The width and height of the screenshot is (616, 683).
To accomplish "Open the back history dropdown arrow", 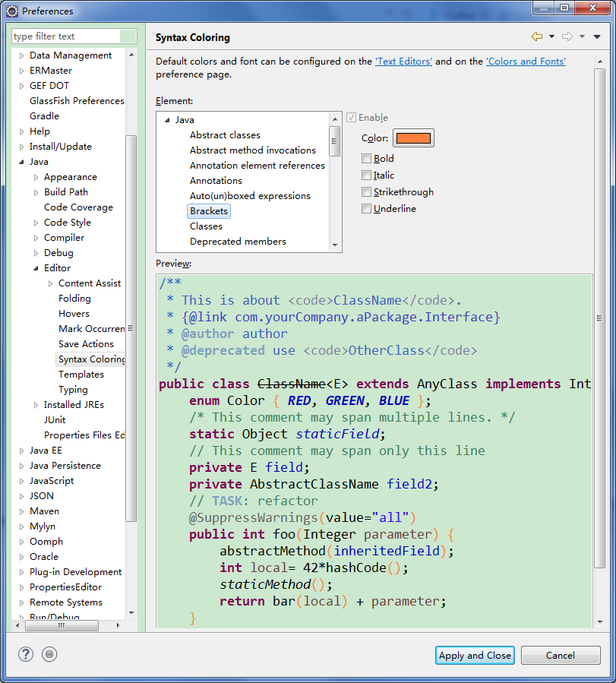I will click(551, 36).
